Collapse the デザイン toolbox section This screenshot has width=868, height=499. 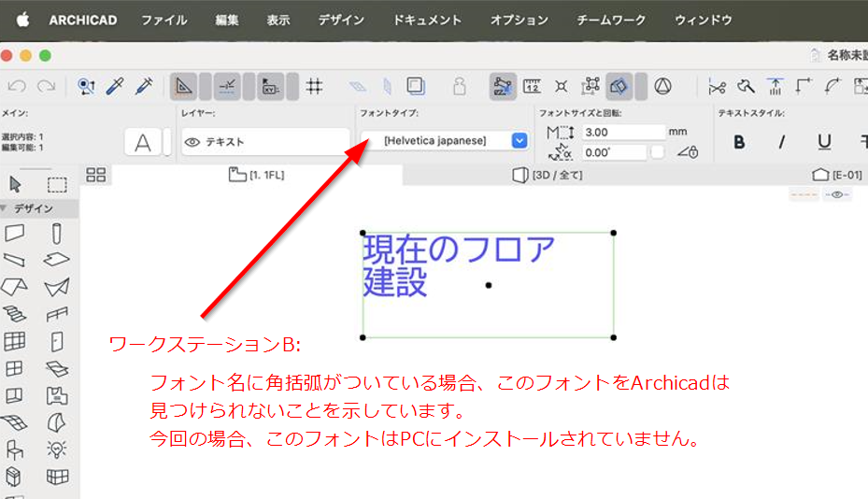(x=5, y=208)
